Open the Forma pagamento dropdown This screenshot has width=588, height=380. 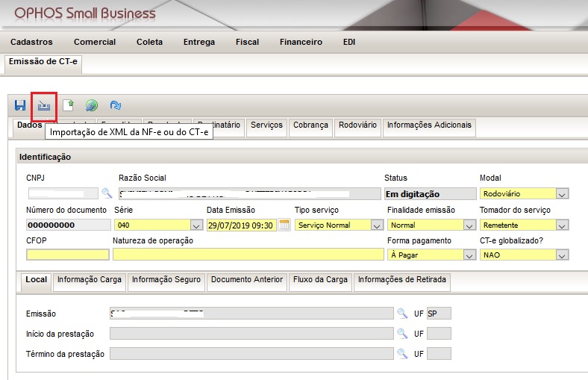click(x=431, y=255)
